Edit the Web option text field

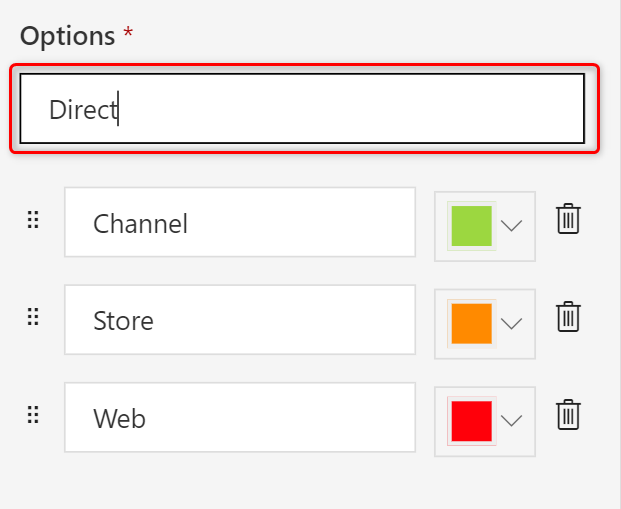(240, 417)
